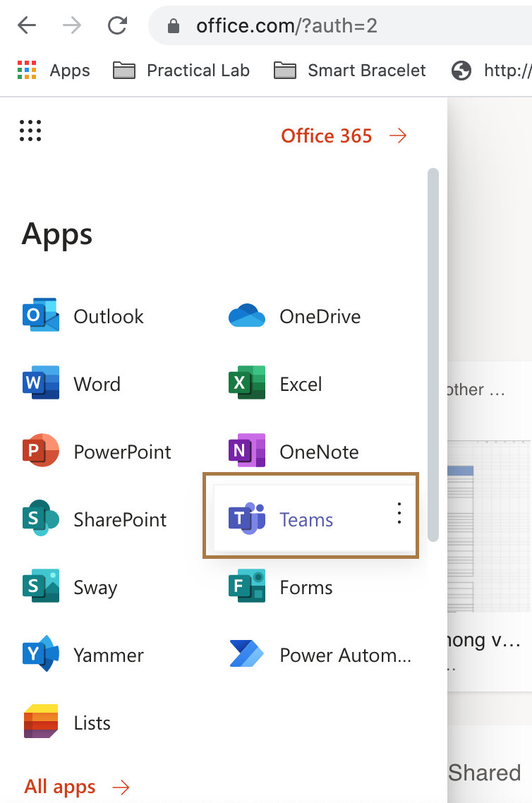Click the Power Automate icon
Viewport: 532px width, 803px height.
[247, 655]
